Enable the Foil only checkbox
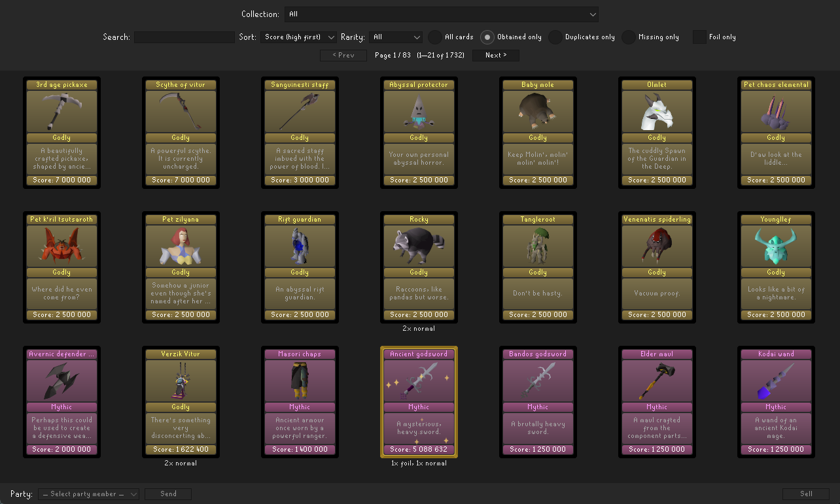This screenshot has width=840, height=504. click(699, 37)
